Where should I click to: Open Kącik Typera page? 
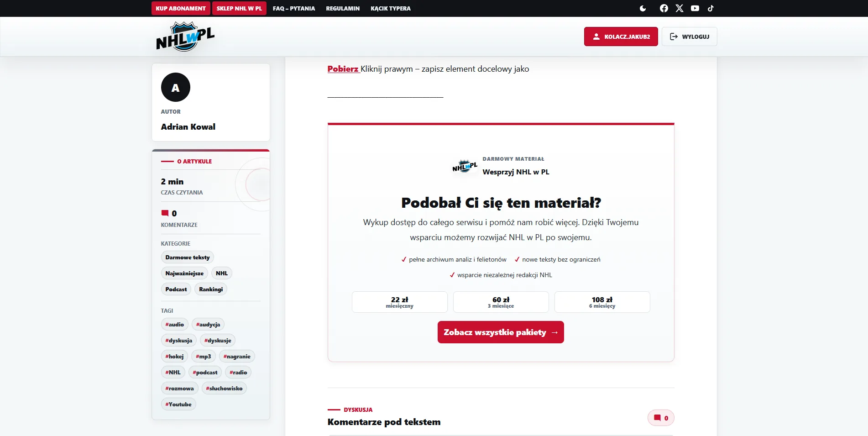(391, 8)
